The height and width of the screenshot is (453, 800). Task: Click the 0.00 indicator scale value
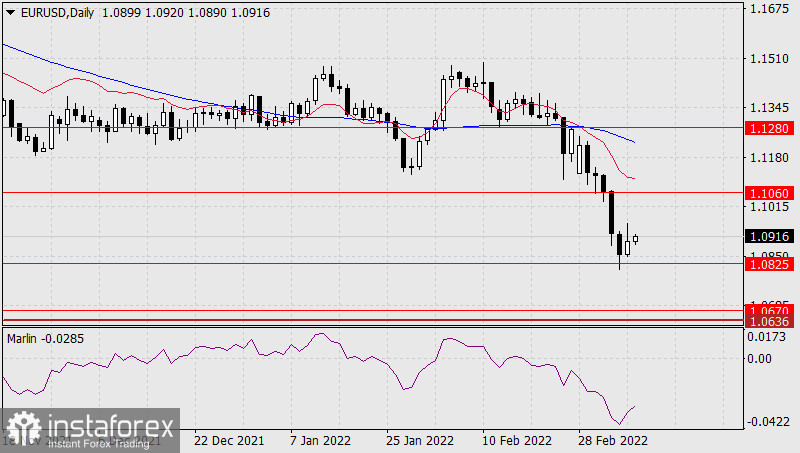(759, 359)
